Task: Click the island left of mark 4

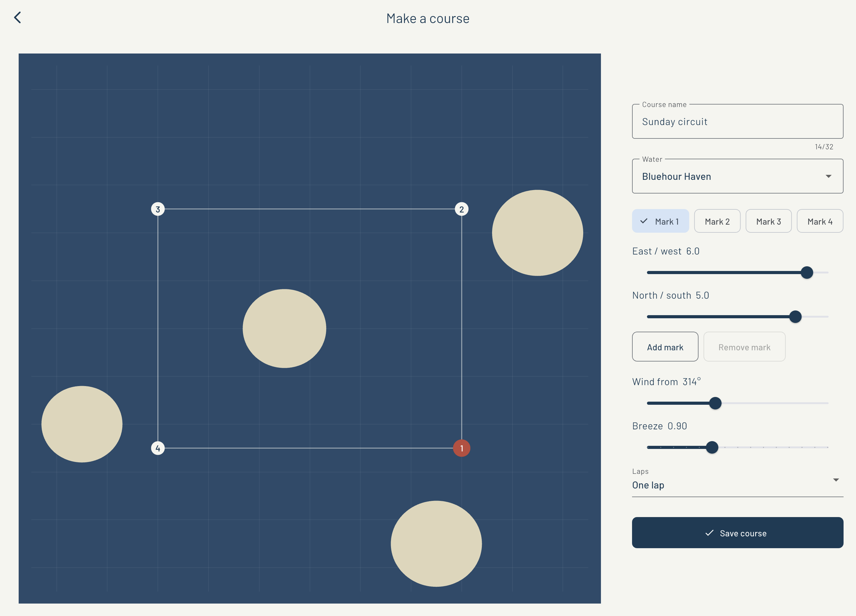Action: (81, 424)
